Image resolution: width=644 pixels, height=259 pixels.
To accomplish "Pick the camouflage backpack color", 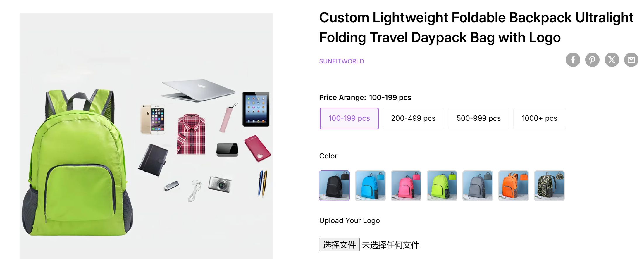I will coord(549,186).
